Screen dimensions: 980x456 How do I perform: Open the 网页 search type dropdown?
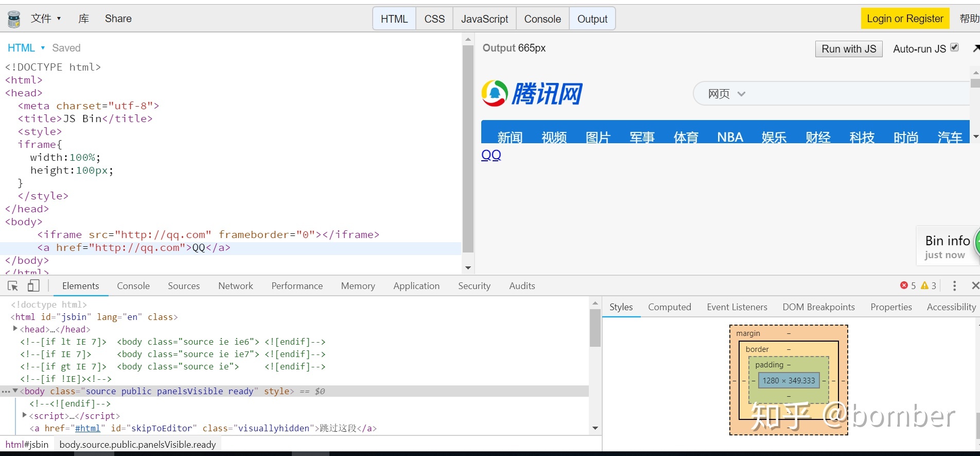click(x=726, y=94)
